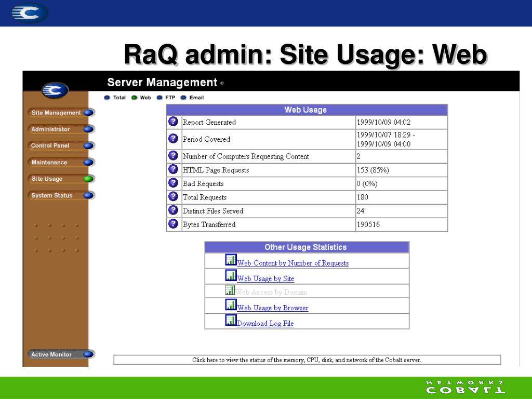Go to Administrator section
The image size is (532, 399).
pos(61,129)
